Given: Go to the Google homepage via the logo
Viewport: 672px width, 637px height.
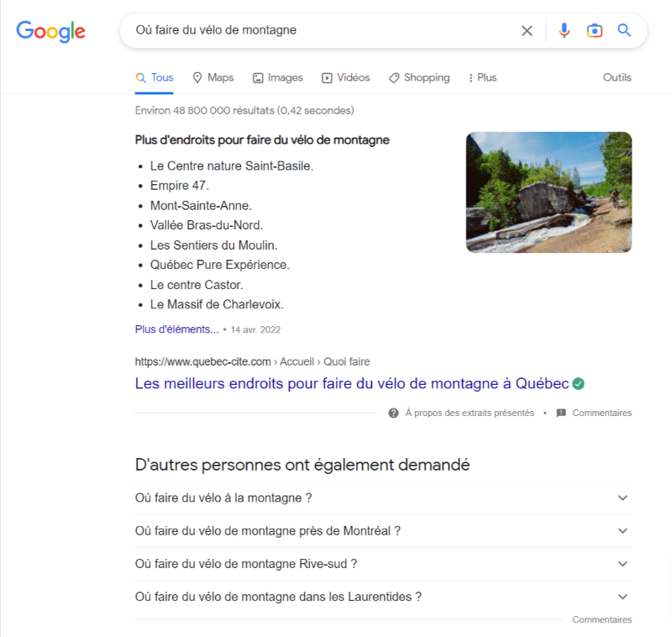Looking at the screenshot, I should (50, 31).
